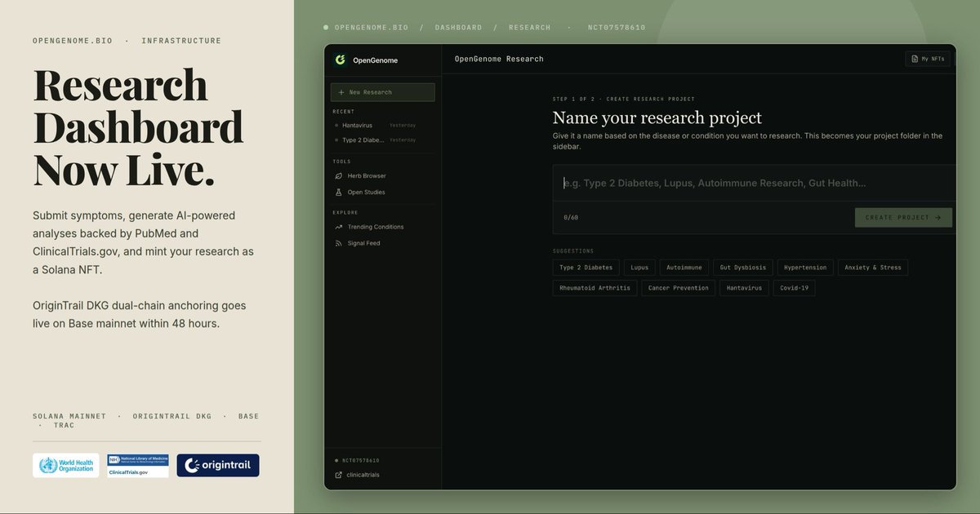Select the Anxiety & Stress suggestion chip

pyautogui.click(x=873, y=268)
